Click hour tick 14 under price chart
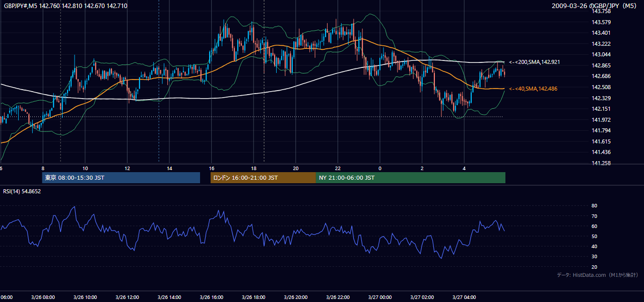This screenshot has height=302, width=644. click(x=169, y=168)
